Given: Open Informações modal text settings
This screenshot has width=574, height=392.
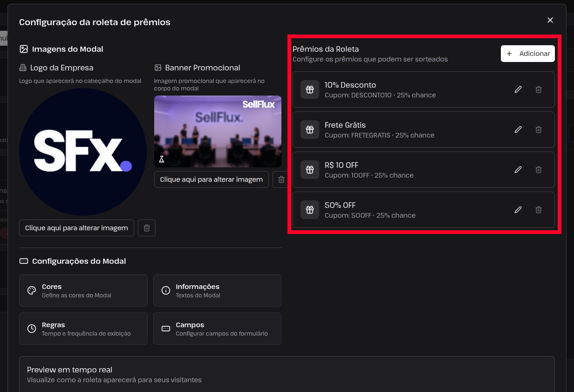Looking at the screenshot, I should [217, 290].
